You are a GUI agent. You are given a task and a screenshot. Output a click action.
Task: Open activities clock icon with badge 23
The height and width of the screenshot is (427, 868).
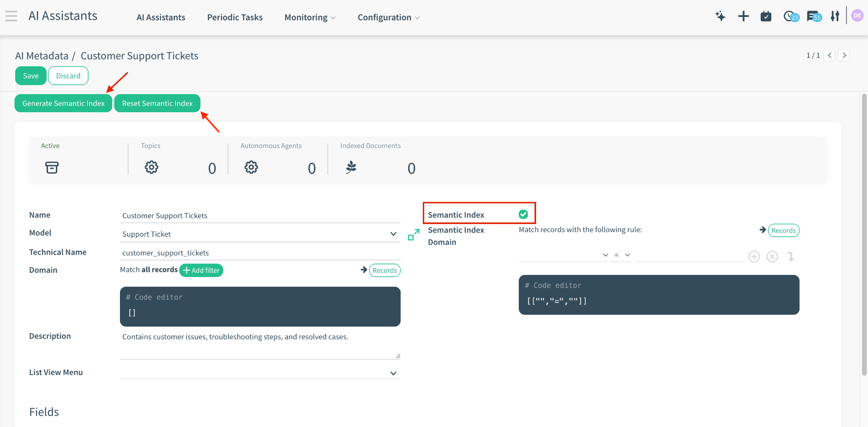[x=790, y=17]
